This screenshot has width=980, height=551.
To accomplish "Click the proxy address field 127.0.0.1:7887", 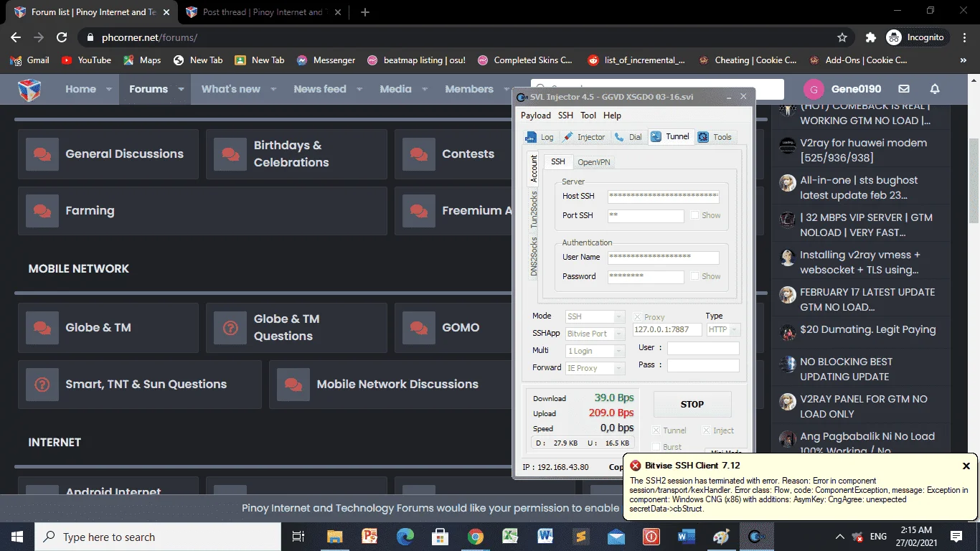I will coord(668,330).
